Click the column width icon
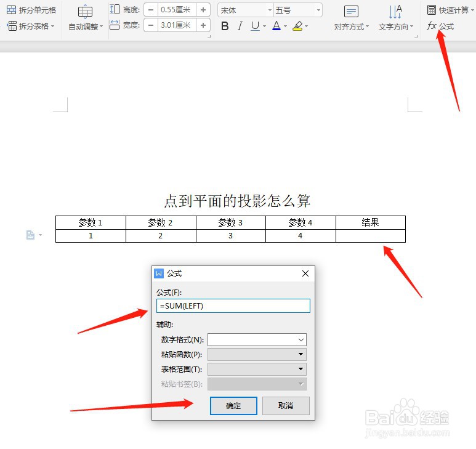Viewport: 476px width, 449px height. coord(115,25)
